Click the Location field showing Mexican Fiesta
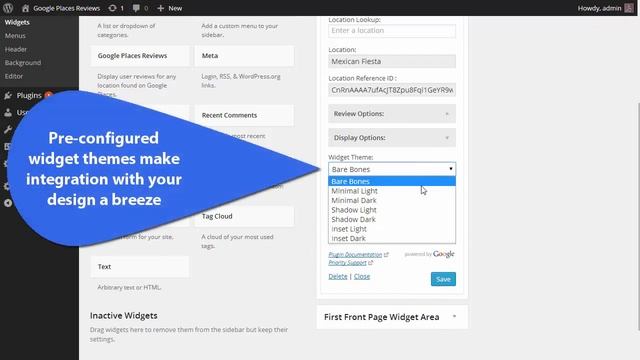This screenshot has width=640, height=360. tap(392, 61)
